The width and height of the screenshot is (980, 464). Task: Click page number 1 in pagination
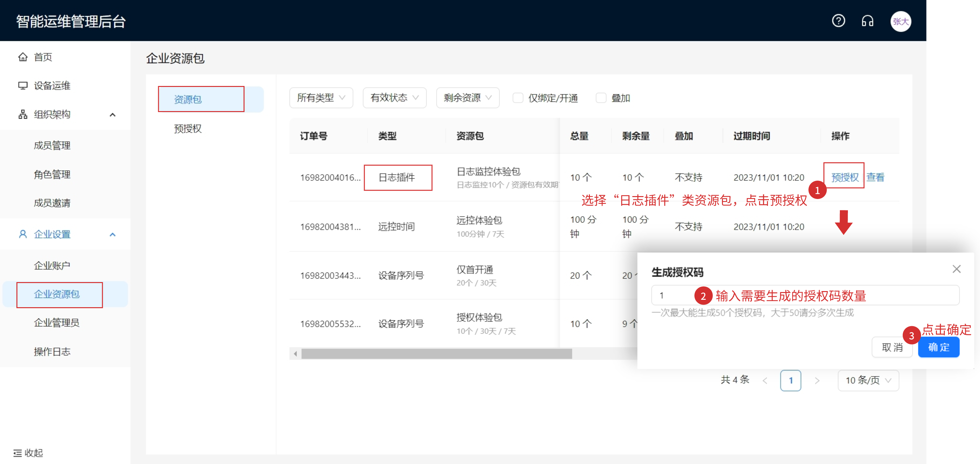coord(791,380)
